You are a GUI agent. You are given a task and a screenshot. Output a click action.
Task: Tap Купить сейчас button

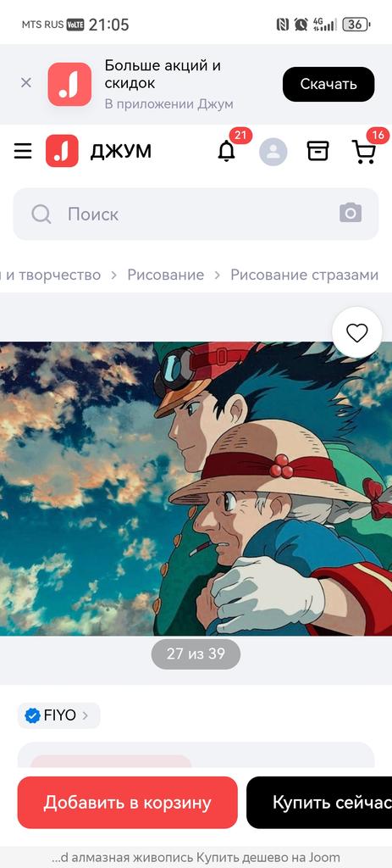coord(319,803)
